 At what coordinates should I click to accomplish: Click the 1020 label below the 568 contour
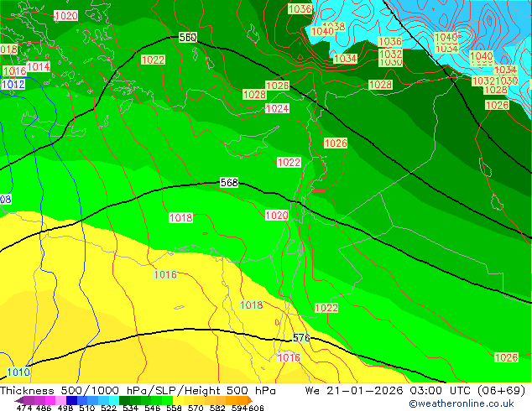coord(277,215)
